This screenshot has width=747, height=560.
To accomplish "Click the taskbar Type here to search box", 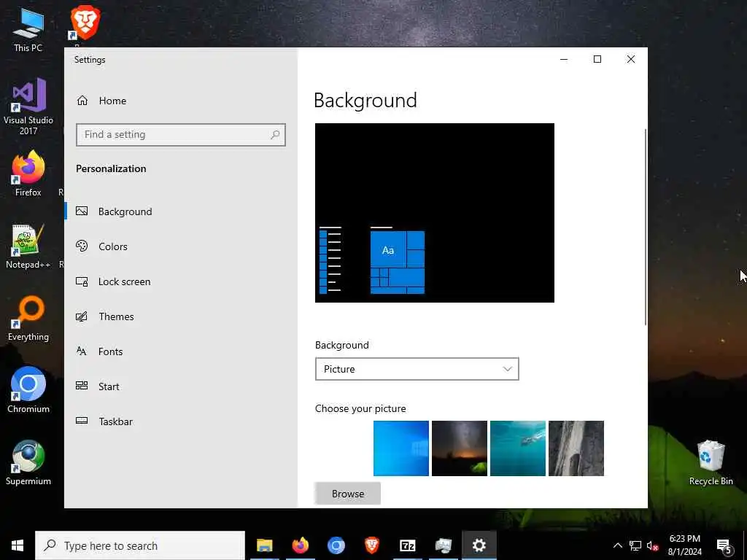I will pos(140,545).
